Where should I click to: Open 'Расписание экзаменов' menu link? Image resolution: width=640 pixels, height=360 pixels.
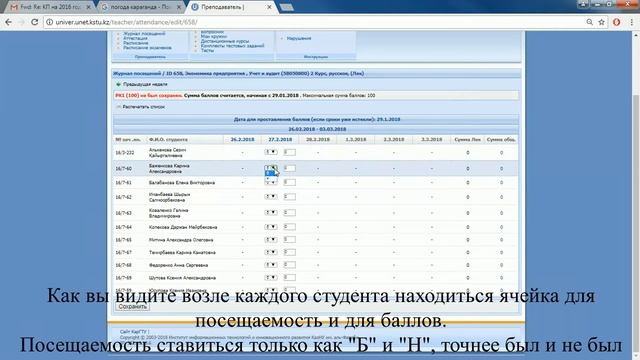coord(147,48)
